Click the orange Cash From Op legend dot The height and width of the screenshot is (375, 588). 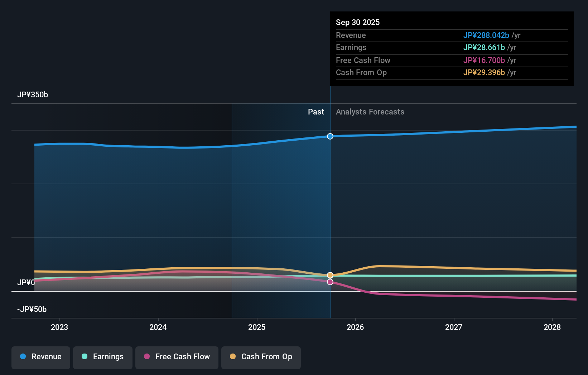[233, 357]
